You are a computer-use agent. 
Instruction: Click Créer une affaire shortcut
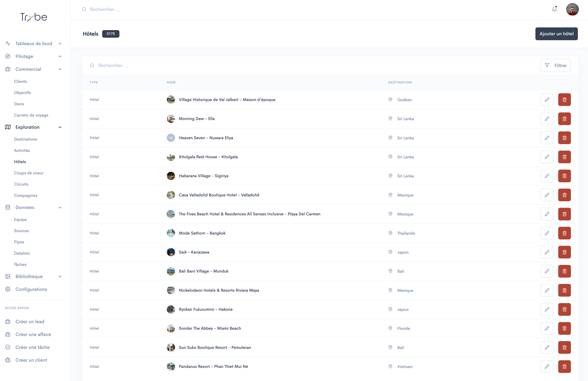click(33, 334)
